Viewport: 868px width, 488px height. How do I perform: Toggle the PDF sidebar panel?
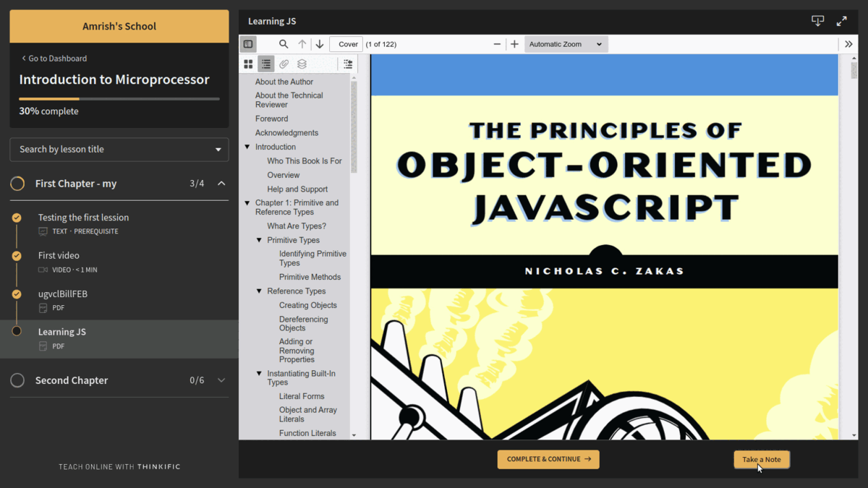(x=248, y=44)
